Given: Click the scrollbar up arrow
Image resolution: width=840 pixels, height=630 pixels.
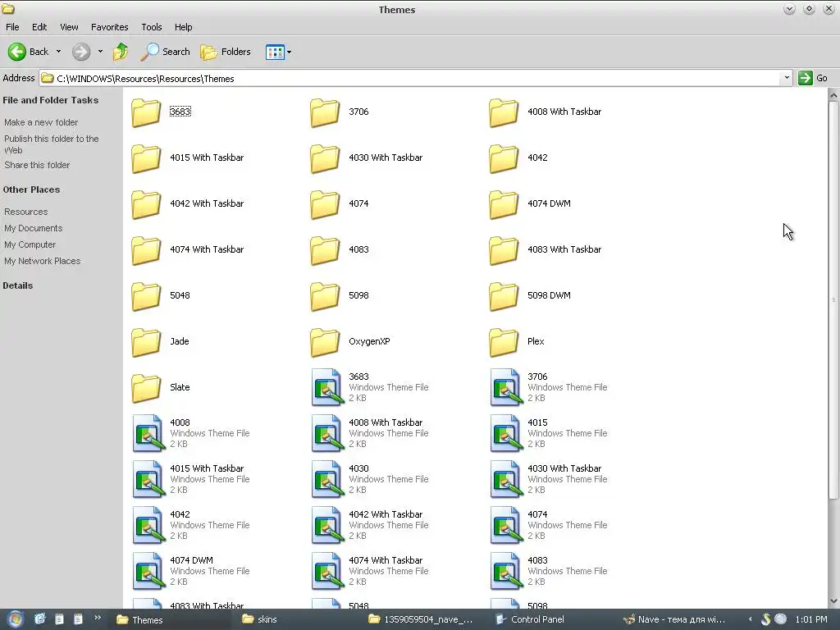Looking at the screenshot, I should [x=833, y=95].
